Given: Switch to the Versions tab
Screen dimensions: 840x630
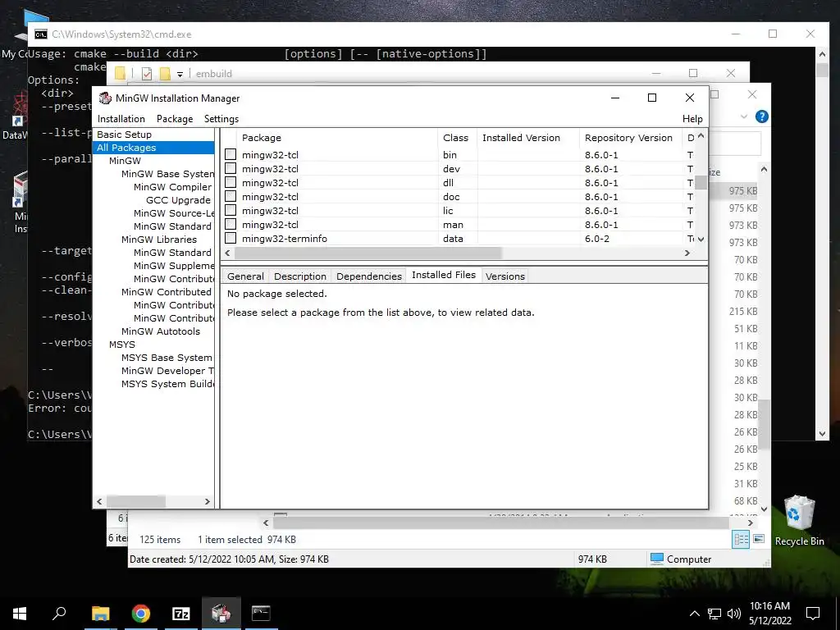Looking at the screenshot, I should 505,276.
